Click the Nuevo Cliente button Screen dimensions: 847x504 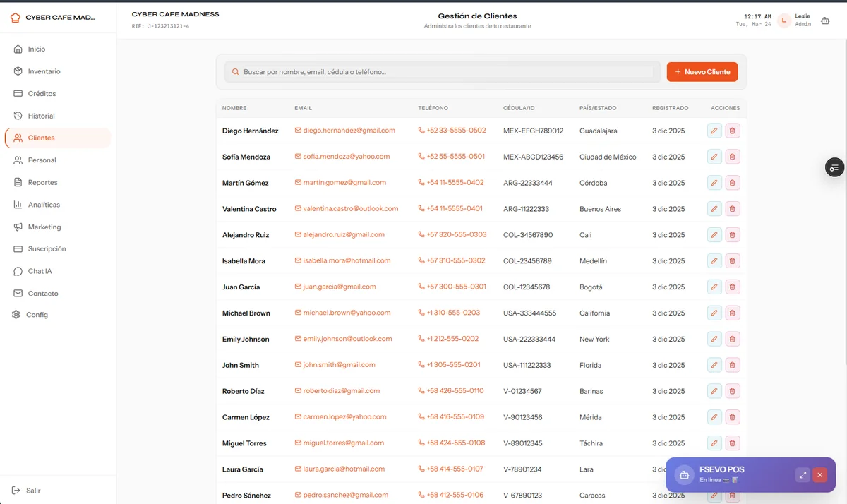[702, 72]
